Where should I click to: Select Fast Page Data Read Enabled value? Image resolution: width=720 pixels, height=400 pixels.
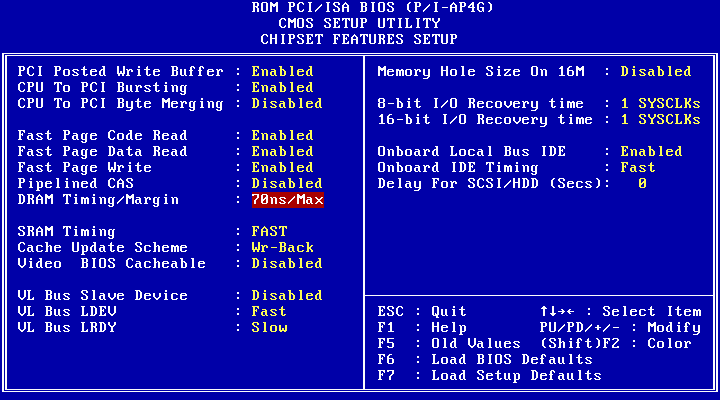282,152
